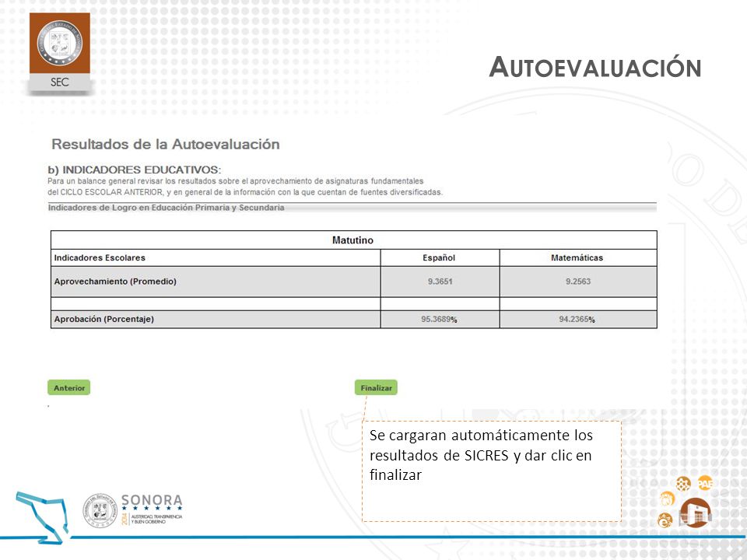The image size is (747, 560).
Task: Click the brown dotted pattern circle icon
Action: [x=683, y=485]
